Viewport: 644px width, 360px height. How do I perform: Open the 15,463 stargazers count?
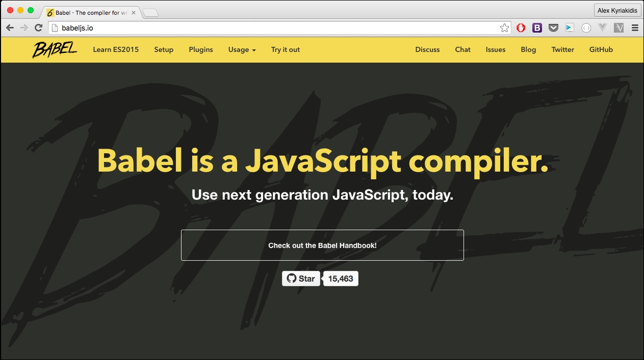click(x=341, y=279)
